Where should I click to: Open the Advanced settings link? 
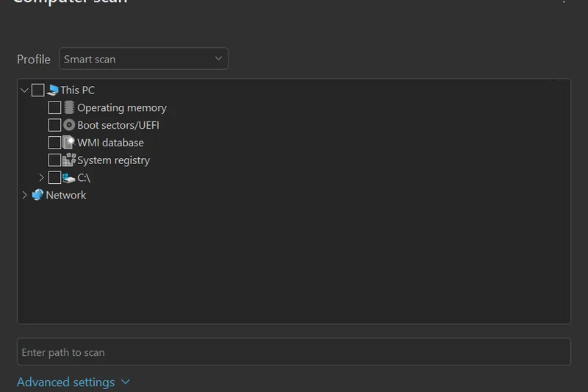65,382
